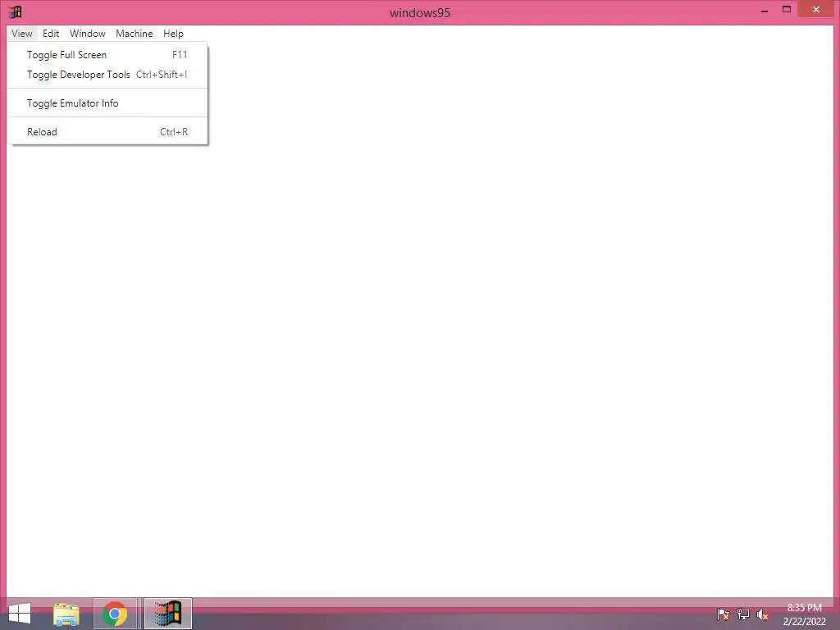Image resolution: width=840 pixels, height=630 pixels.
Task: Click the windows95 taskbar app icon
Action: (167, 614)
